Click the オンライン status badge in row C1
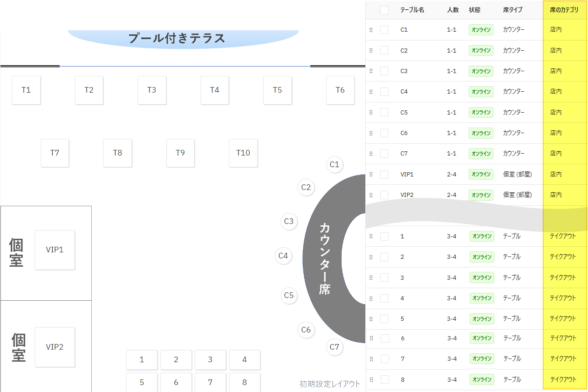The width and height of the screenshot is (588, 392). (481, 30)
